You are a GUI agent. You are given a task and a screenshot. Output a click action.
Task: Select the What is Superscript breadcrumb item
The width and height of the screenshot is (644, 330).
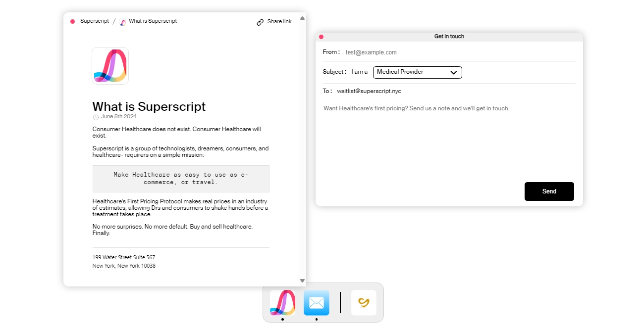point(153,21)
